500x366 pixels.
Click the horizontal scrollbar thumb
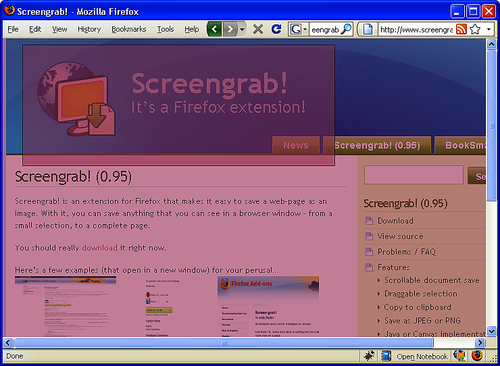(224, 343)
